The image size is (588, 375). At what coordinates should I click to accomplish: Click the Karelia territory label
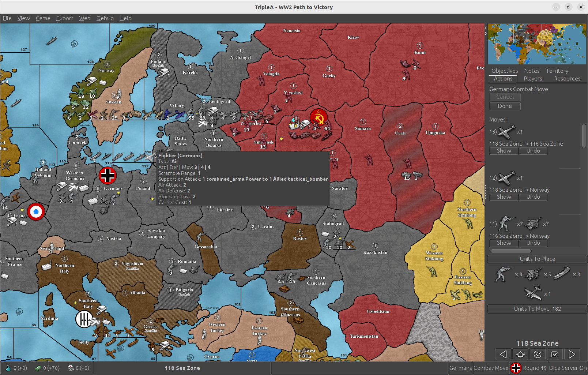click(190, 72)
